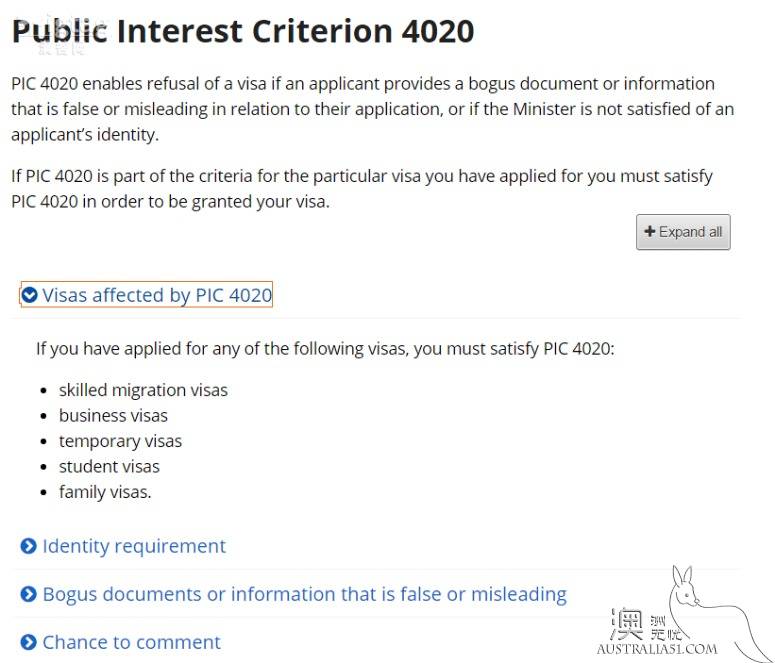Click the Expand all button
Viewport: 775px width, 663px height.
point(683,232)
